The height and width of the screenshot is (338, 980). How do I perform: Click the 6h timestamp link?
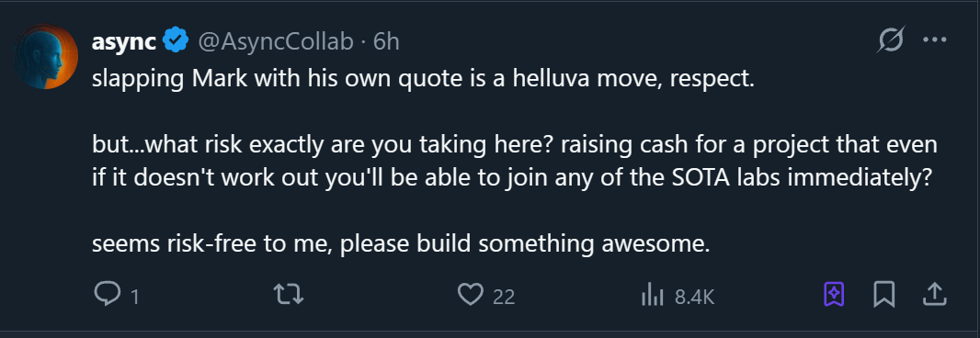[x=385, y=42]
